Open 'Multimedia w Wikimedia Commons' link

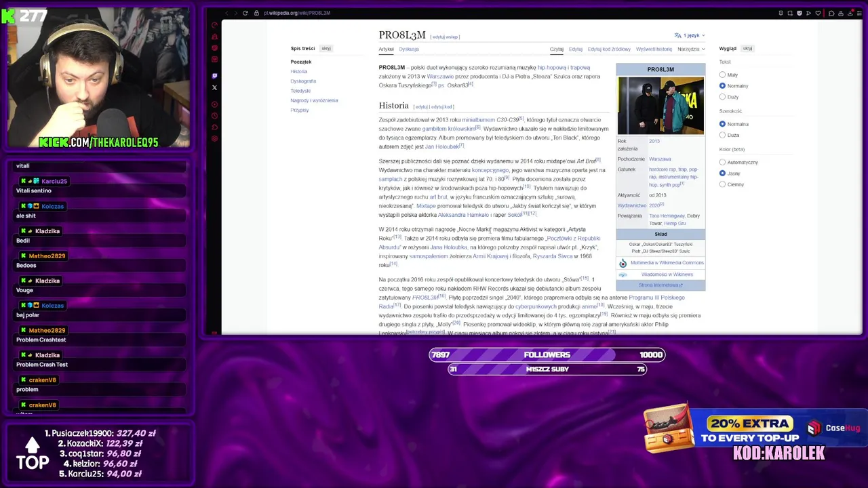click(x=667, y=263)
